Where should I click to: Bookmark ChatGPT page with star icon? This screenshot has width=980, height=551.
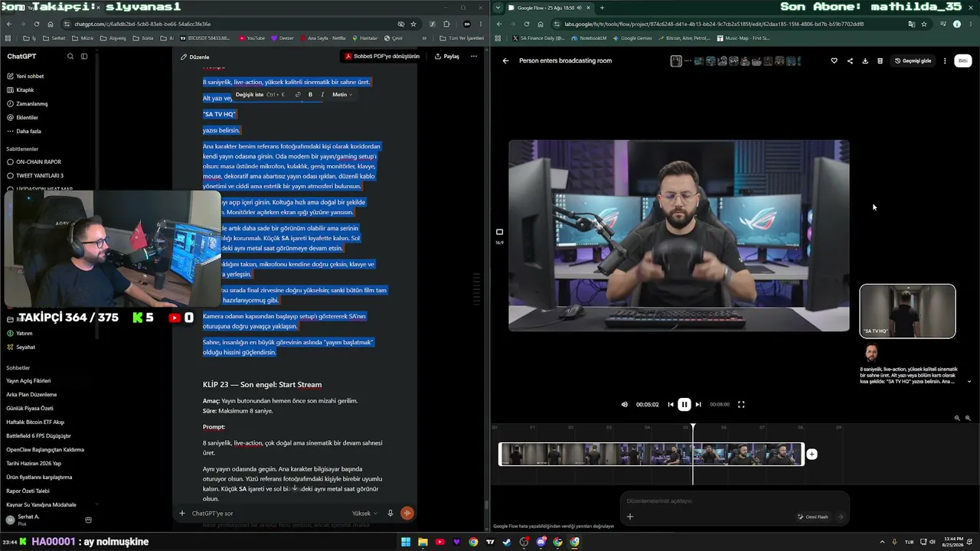413,24
